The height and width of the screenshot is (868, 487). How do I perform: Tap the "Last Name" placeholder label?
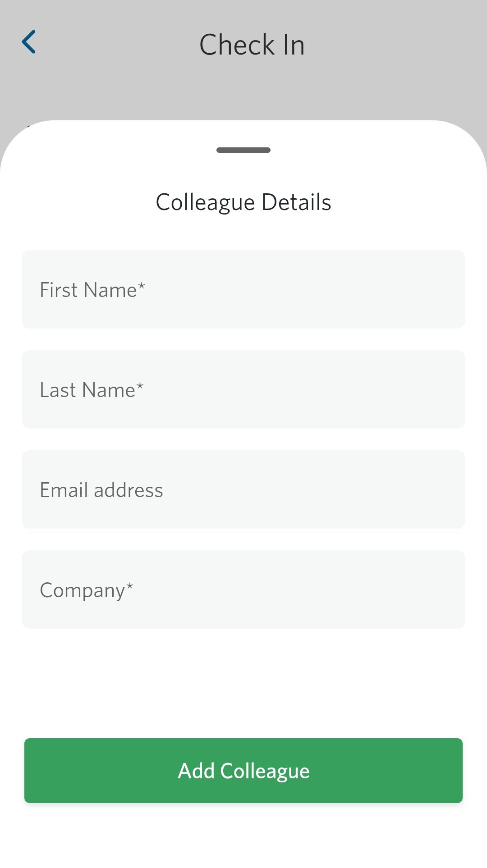pyautogui.click(x=87, y=390)
